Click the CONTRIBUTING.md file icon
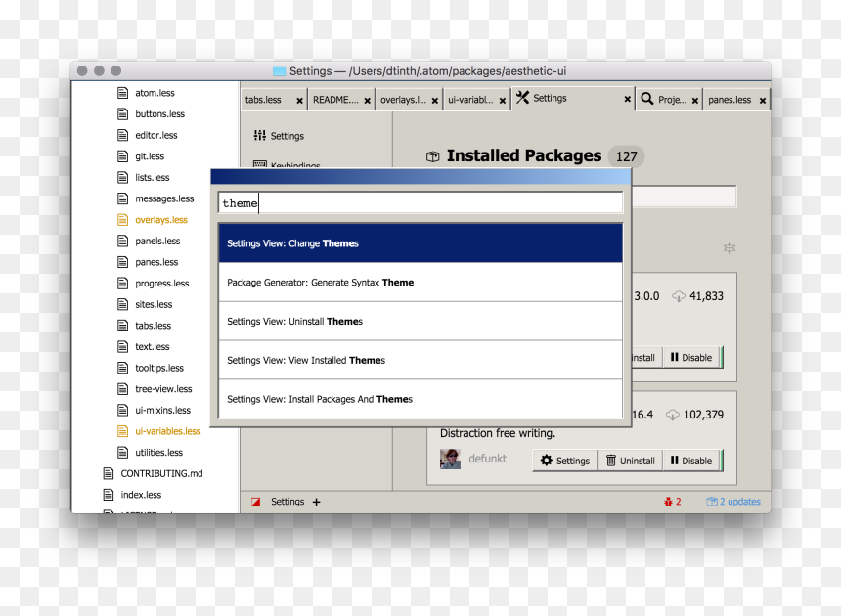The width and height of the screenshot is (841, 616). [x=109, y=473]
